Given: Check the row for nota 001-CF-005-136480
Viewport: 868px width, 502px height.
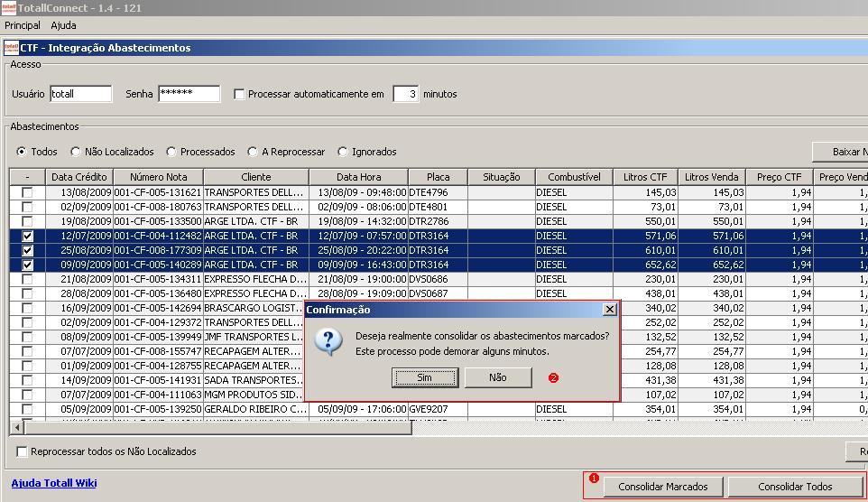Looking at the screenshot, I should click(27, 293).
